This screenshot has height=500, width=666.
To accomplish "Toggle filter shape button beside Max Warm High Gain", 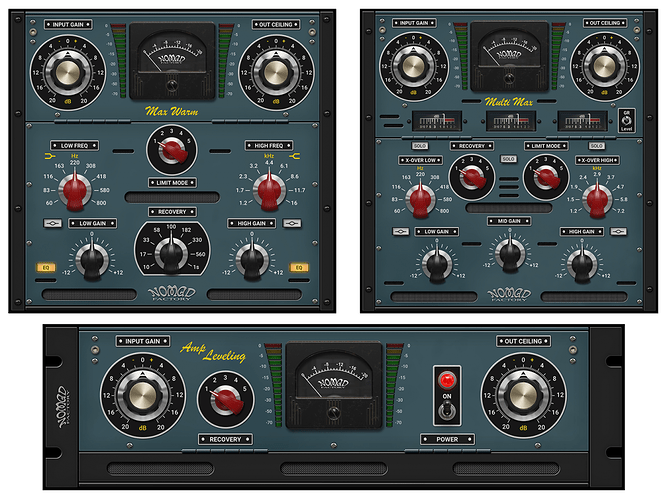I will 292,223.
